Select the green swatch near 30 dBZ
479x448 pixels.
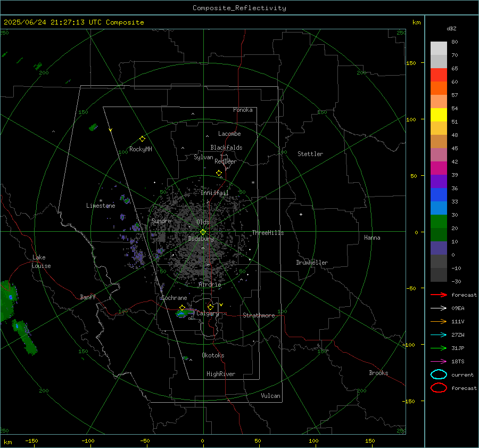click(x=439, y=222)
